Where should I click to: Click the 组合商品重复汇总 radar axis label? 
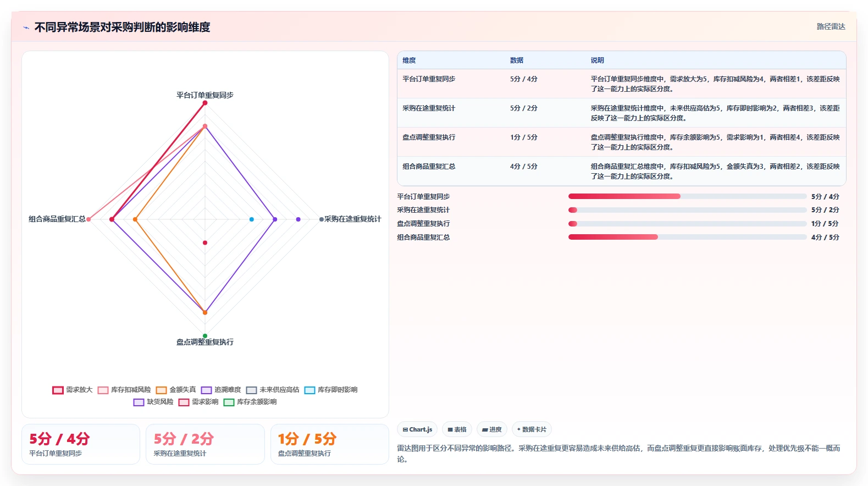[x=57, y=219]
